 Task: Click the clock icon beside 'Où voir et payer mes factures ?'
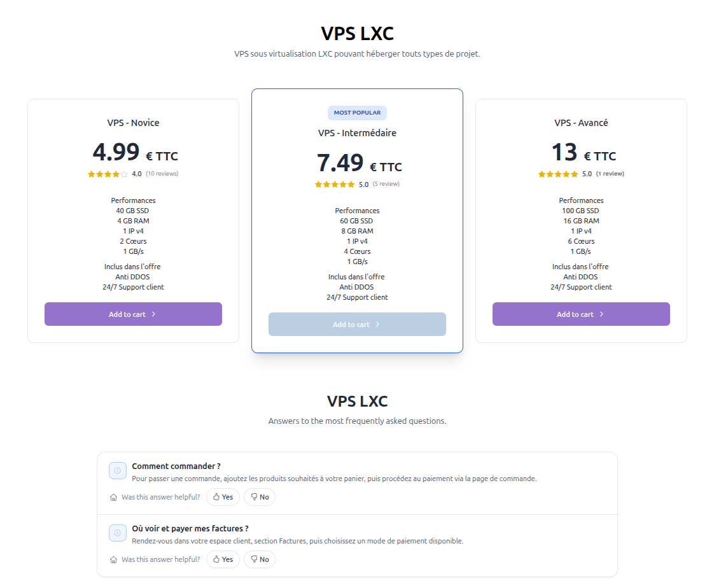118,533
